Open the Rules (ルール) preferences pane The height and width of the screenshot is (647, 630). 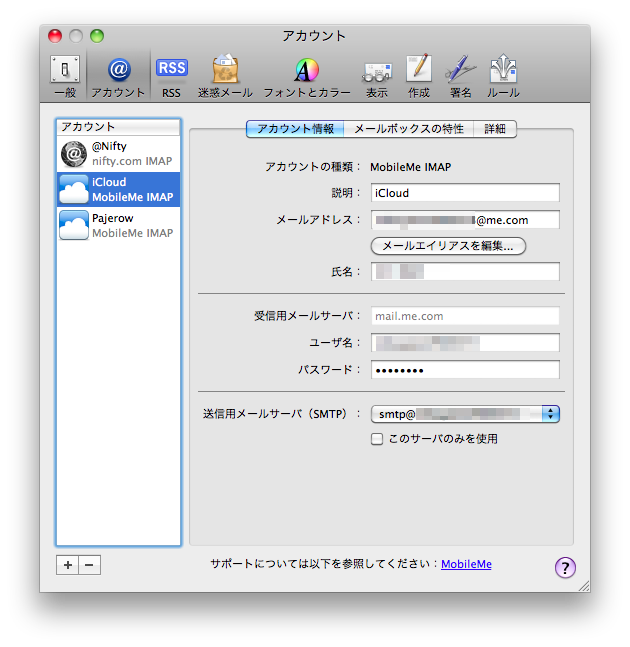[x=503, y=75]
